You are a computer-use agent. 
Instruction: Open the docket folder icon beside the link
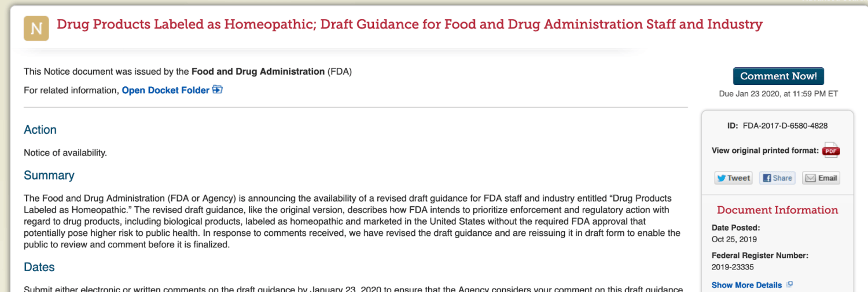tap(218, 90)
